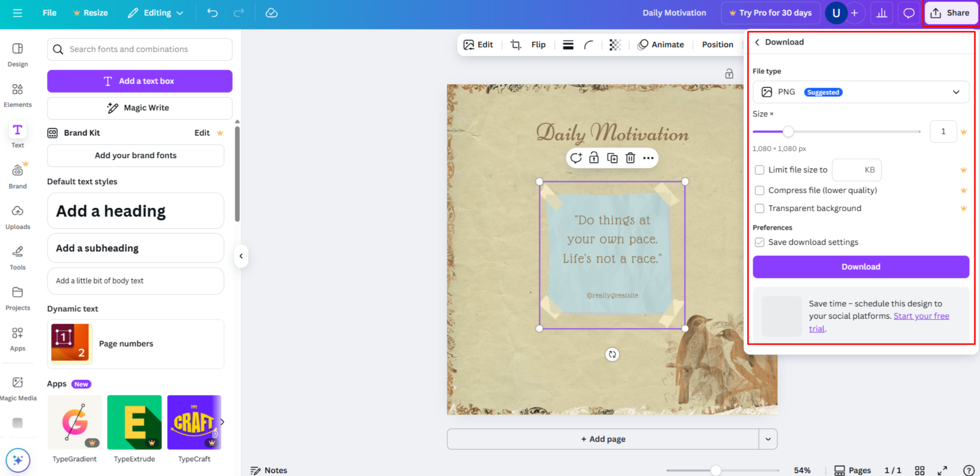Open the File menu
The height and width of the screenshot is (476, 980).
[49, 13]
